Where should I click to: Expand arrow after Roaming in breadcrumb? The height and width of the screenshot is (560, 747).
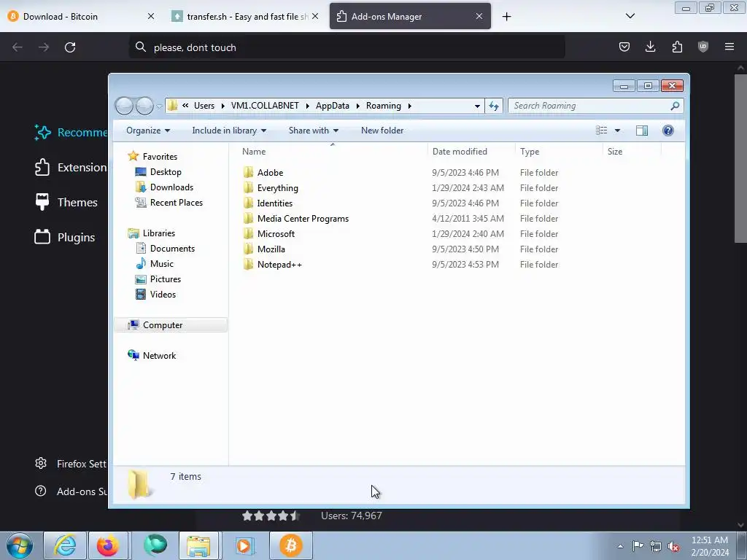pos(409,106)
